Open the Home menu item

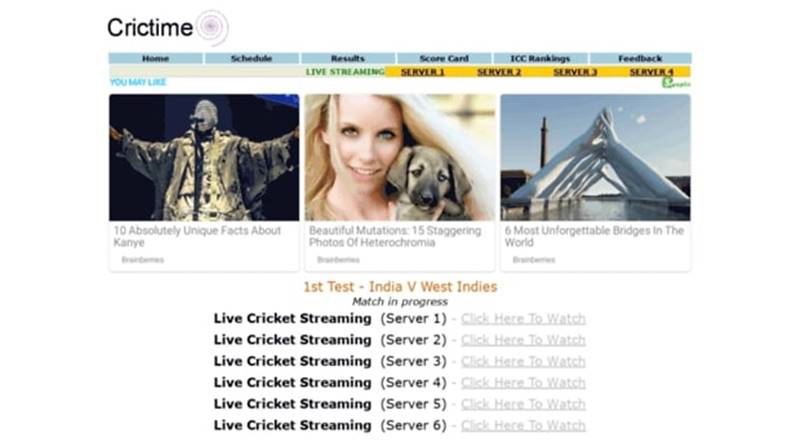pyautogui.click(x=156, y=58)
